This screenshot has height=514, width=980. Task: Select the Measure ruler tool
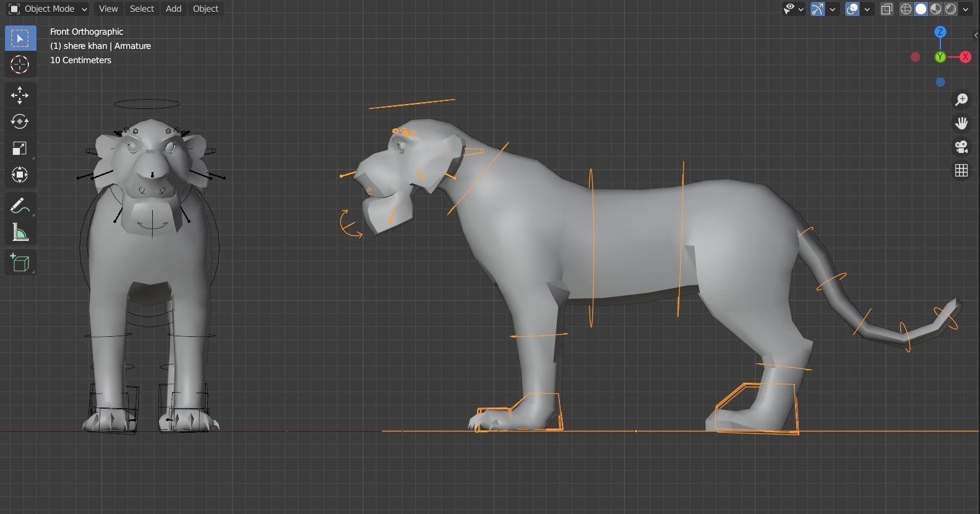point(20,232)
